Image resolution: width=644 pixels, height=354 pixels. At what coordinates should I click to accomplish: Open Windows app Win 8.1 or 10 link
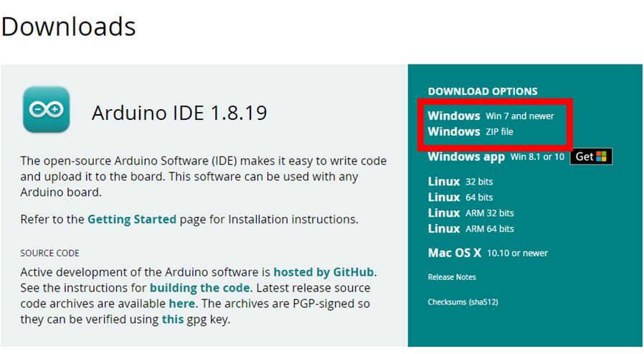496,157
